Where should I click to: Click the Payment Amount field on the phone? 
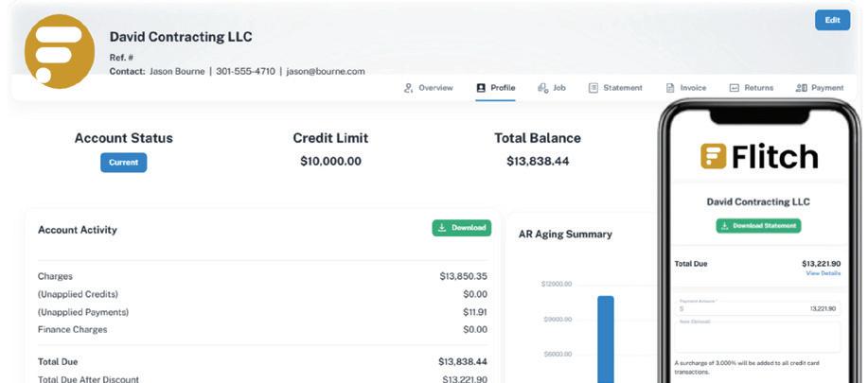click(x=758, y=308)
